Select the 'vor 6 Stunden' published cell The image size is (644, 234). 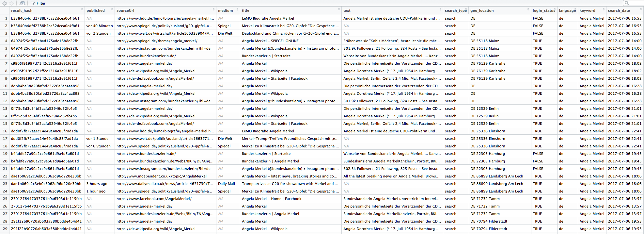coord(99,146)
